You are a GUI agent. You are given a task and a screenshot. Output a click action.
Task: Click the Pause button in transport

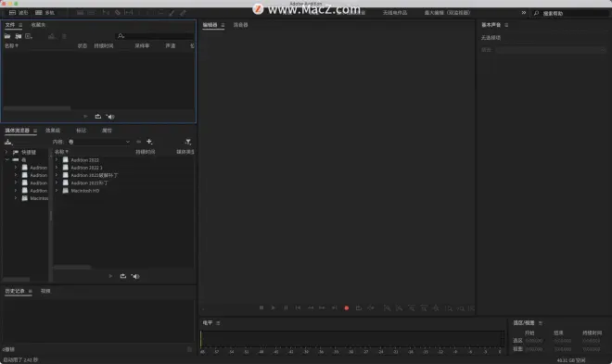(x=286, y=308)
